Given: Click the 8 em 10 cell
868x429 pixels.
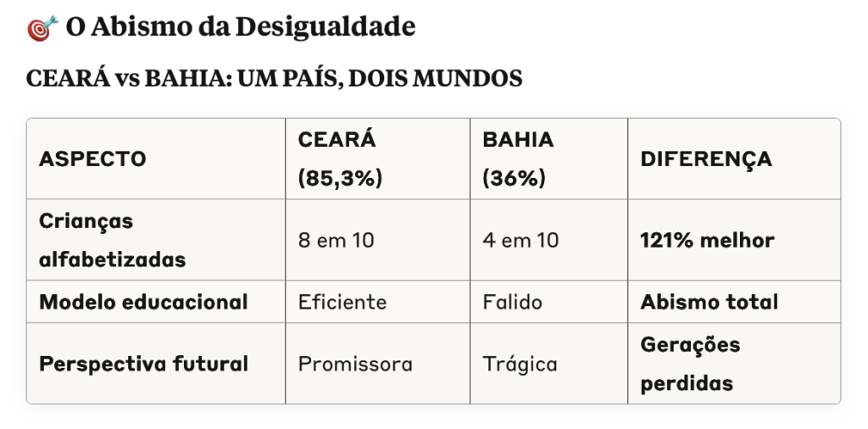Looking at the screenshot, I should point(336,240).
